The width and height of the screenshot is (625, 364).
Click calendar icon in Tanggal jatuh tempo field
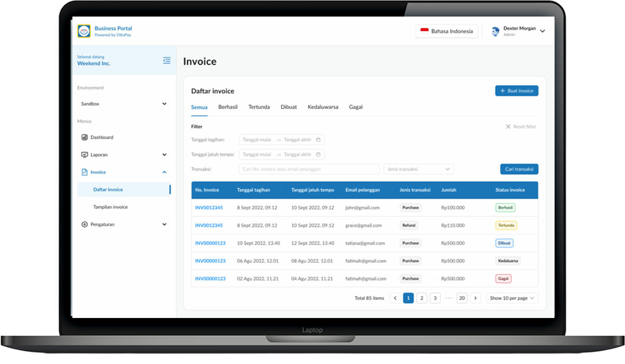click(x=318, y=155)
